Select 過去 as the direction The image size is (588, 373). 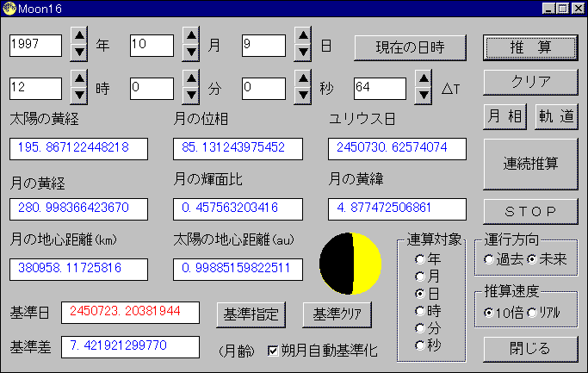pos(489,259)
